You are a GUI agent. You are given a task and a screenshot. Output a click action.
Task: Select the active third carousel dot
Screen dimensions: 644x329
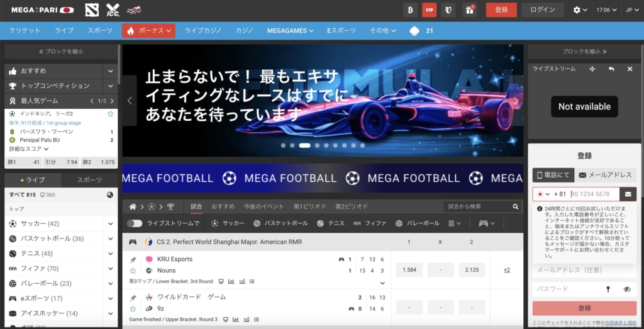[304, 145]
